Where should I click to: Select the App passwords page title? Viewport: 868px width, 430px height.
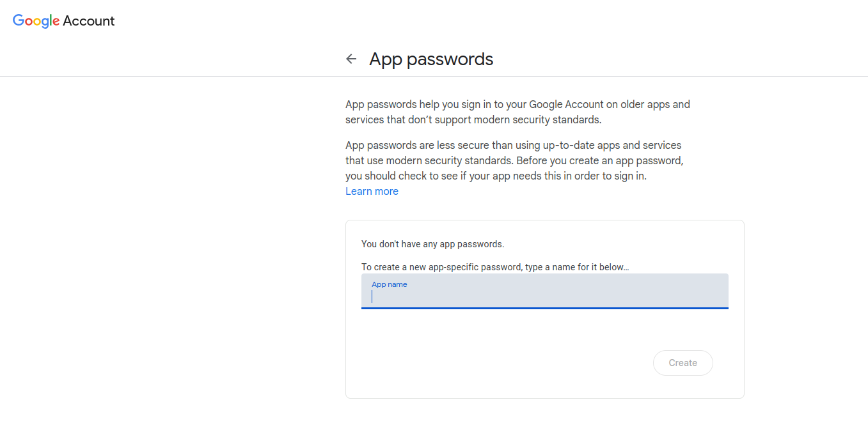pos(430,58)
